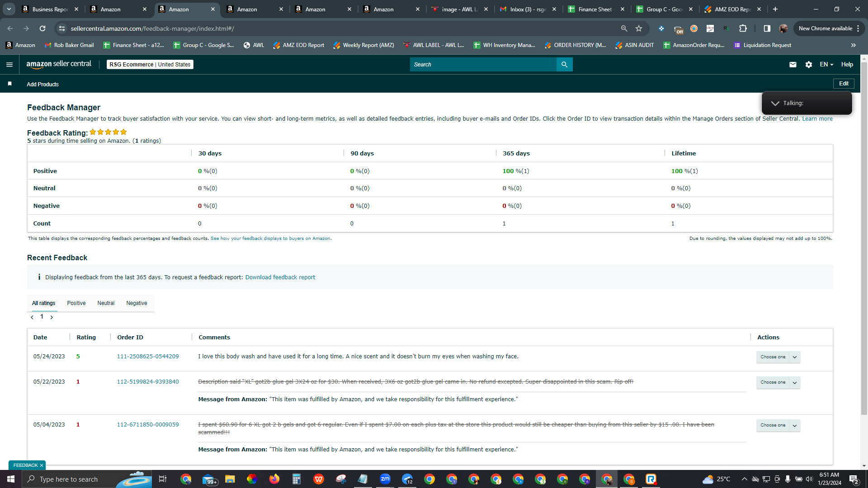Open the Zoom app in the taskbar

(385, 479)
